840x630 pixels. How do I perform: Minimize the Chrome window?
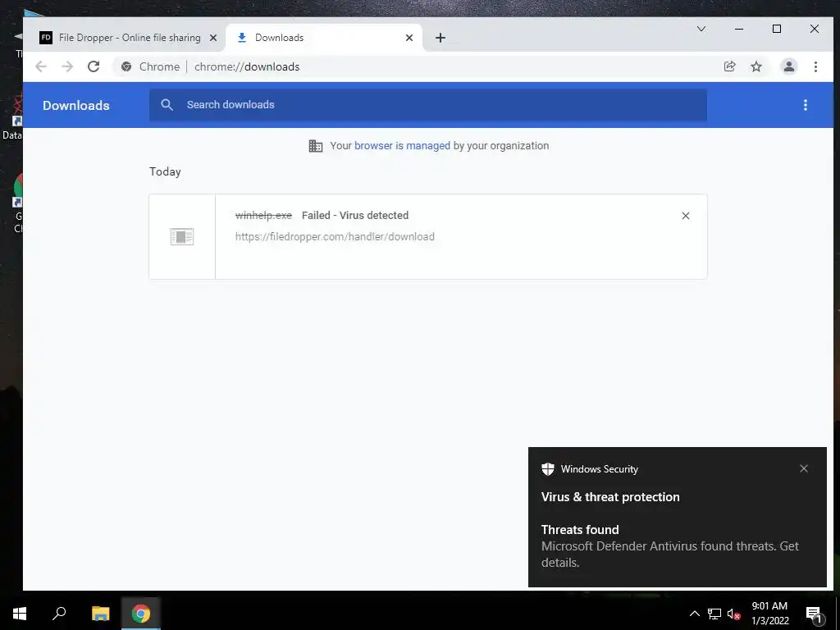[739, 29]
